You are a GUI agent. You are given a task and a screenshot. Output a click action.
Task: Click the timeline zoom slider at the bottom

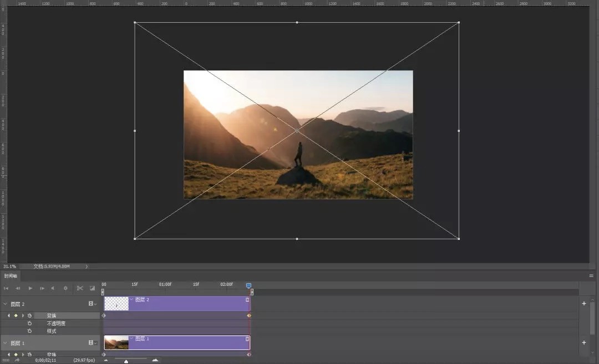point(126,360)
